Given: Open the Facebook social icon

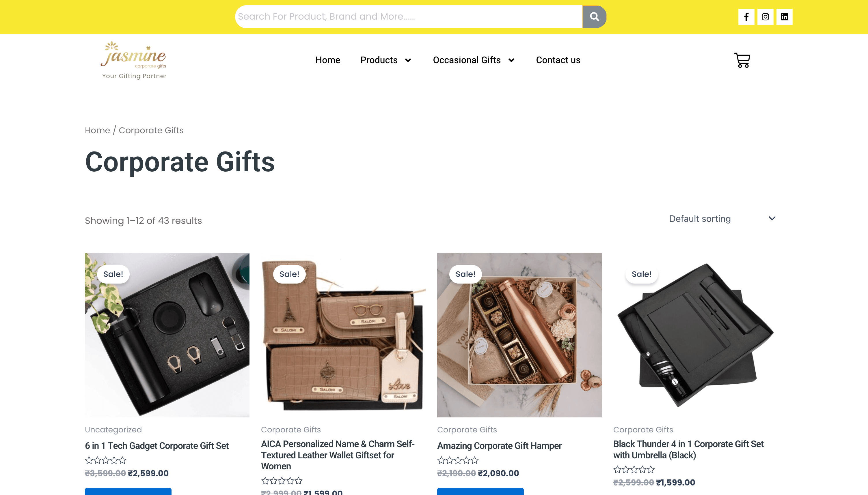Looking at the screenshot, I should tap(746, 17).
